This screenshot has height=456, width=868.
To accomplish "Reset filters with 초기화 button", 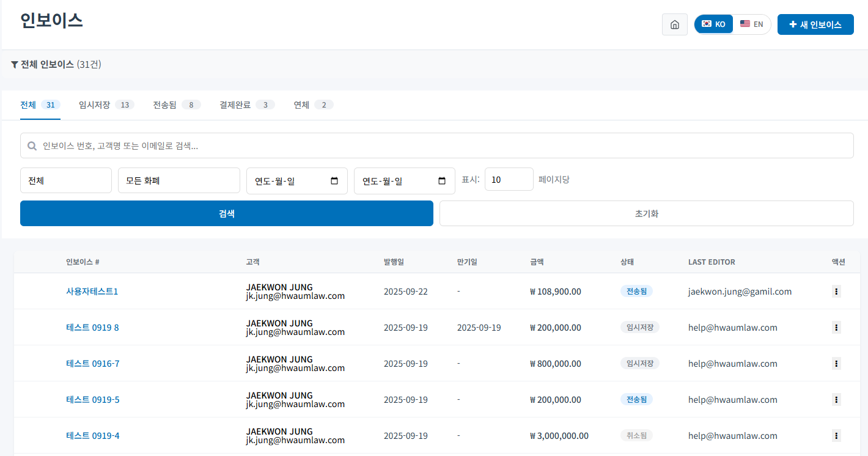I will 646,213.
